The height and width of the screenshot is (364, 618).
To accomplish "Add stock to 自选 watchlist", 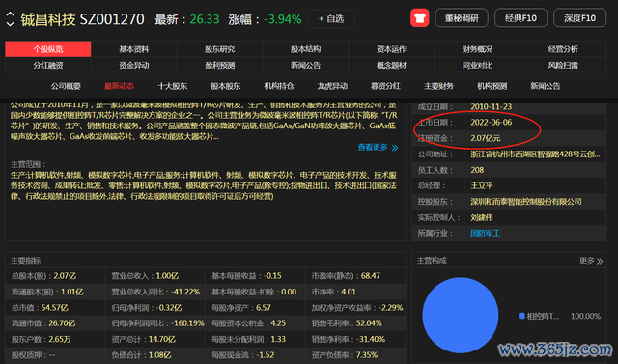I will coord(330,18).
